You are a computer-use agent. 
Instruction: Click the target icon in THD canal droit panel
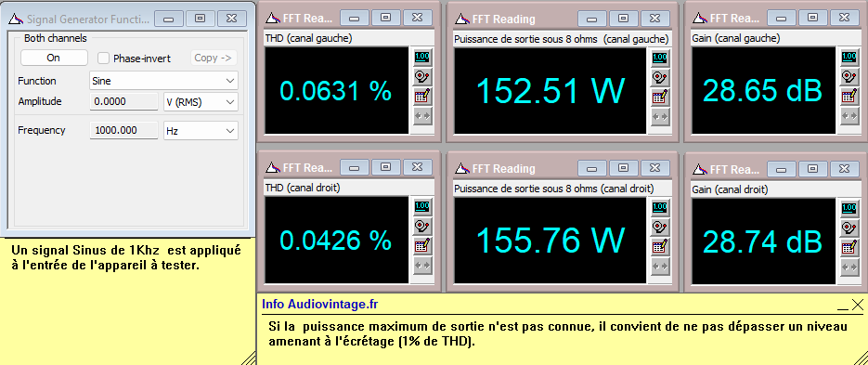422,226
